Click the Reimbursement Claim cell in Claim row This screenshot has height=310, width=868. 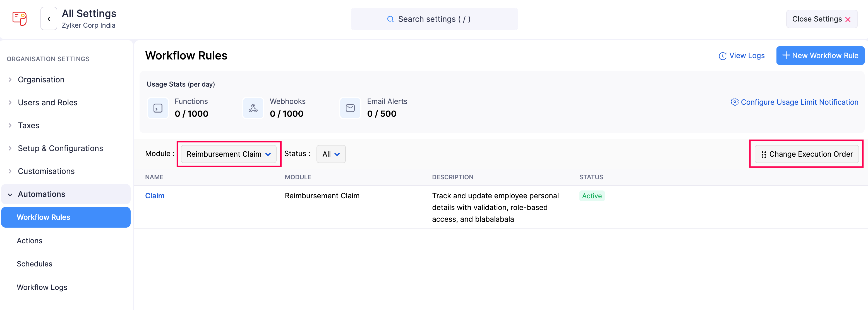click(x=322, y=196)
